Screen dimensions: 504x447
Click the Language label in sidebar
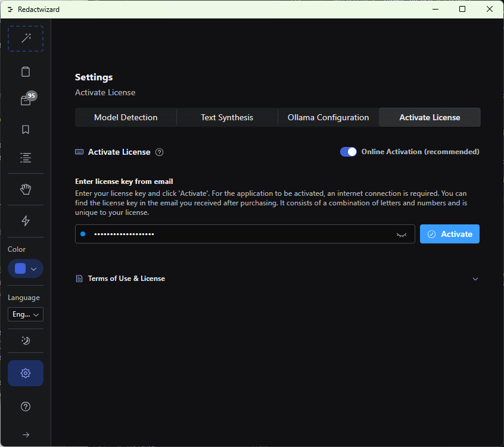click(24, 298)
